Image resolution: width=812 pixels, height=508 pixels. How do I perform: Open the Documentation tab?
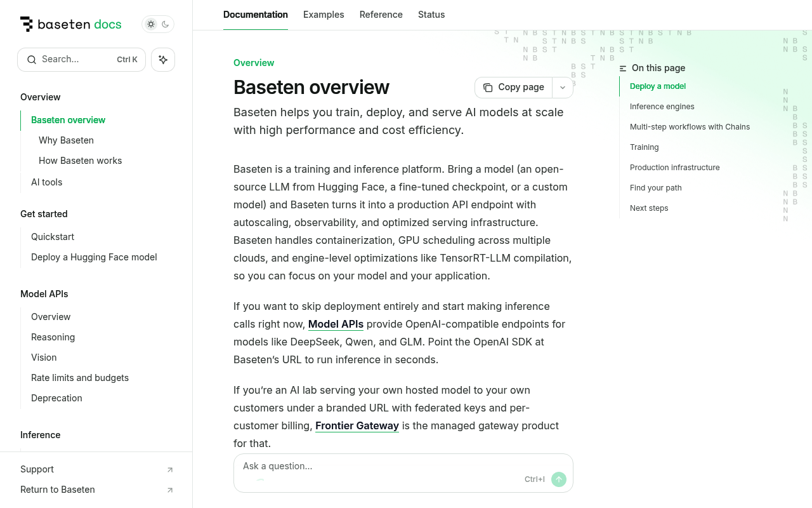pos(256,15)
